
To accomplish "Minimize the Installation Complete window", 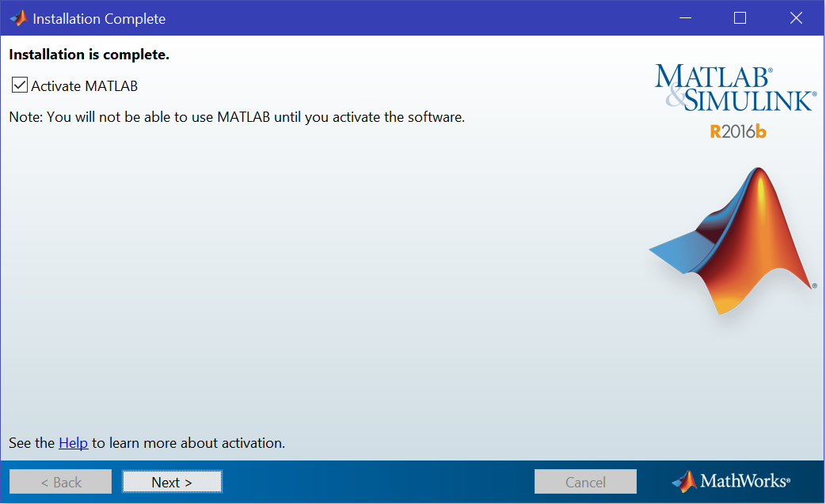I will click(x=685, y=18).
